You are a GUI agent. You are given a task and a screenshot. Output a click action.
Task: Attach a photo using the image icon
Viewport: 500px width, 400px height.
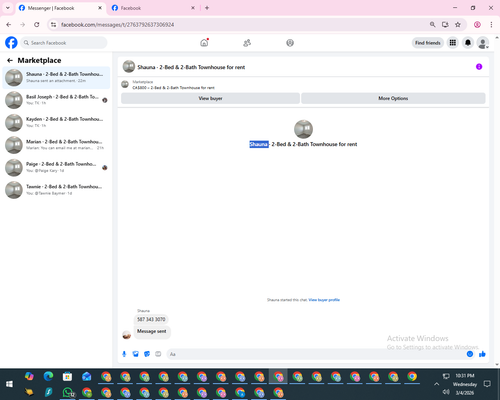point(135,354)
